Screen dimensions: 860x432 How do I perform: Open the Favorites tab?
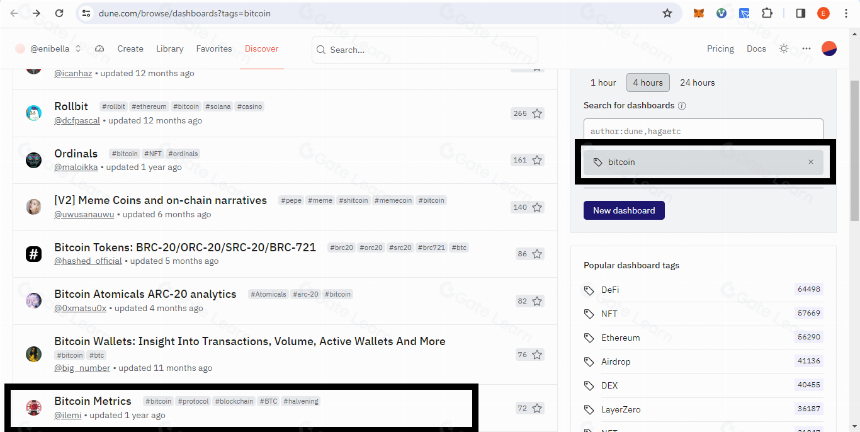tap(214, 49)
